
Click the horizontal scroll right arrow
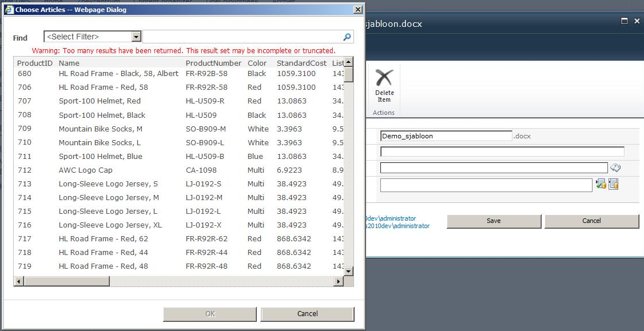click(339, 281)
